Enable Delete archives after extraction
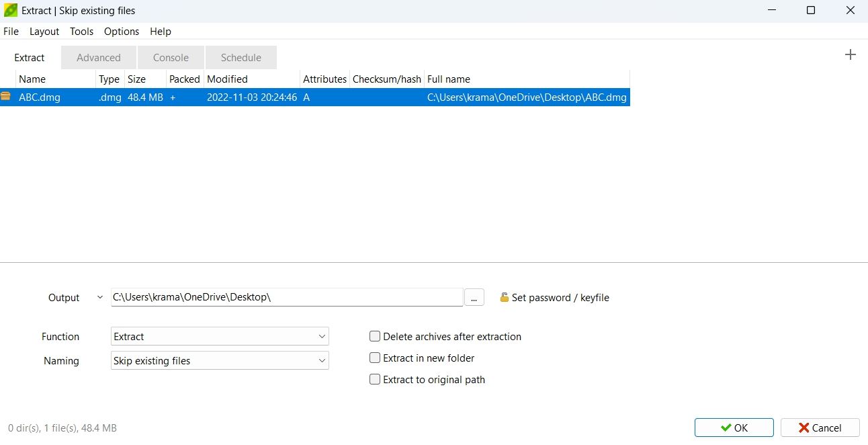The height and width of the screenshot is (445, 868). click(375, 336)
